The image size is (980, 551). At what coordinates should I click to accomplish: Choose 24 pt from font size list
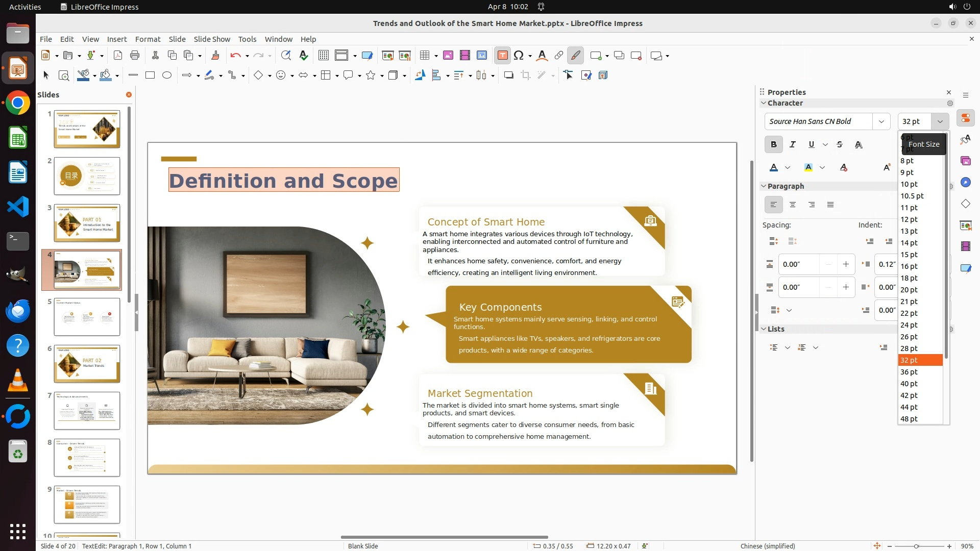pos(909,325)
